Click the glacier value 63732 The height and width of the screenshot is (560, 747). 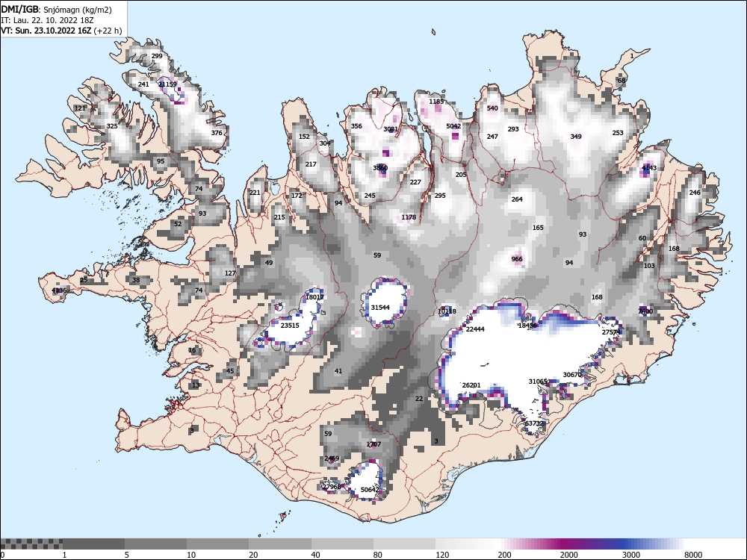click(x=534, y=423)
